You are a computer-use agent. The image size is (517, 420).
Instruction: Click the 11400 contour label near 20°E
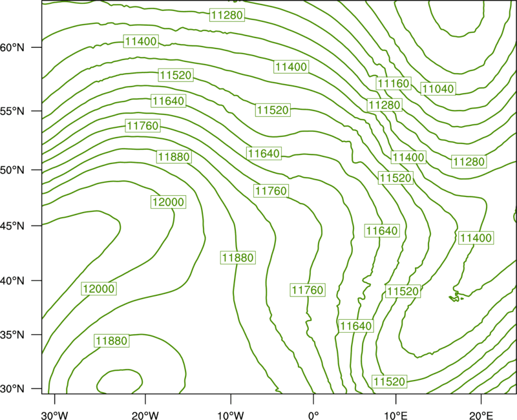476,238
